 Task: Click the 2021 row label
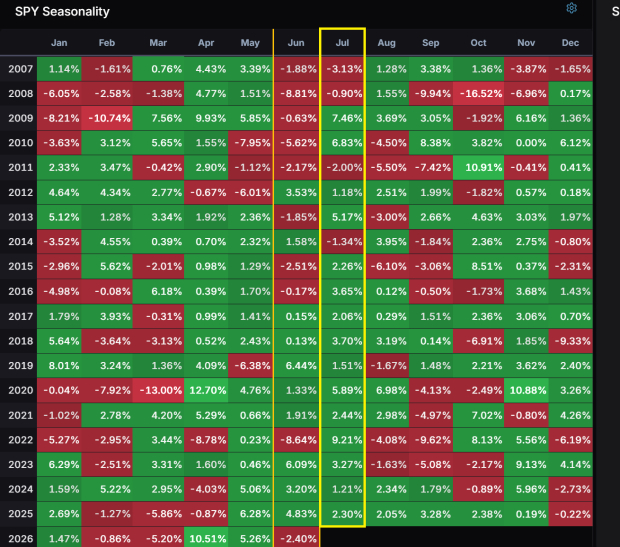(21, 415)
